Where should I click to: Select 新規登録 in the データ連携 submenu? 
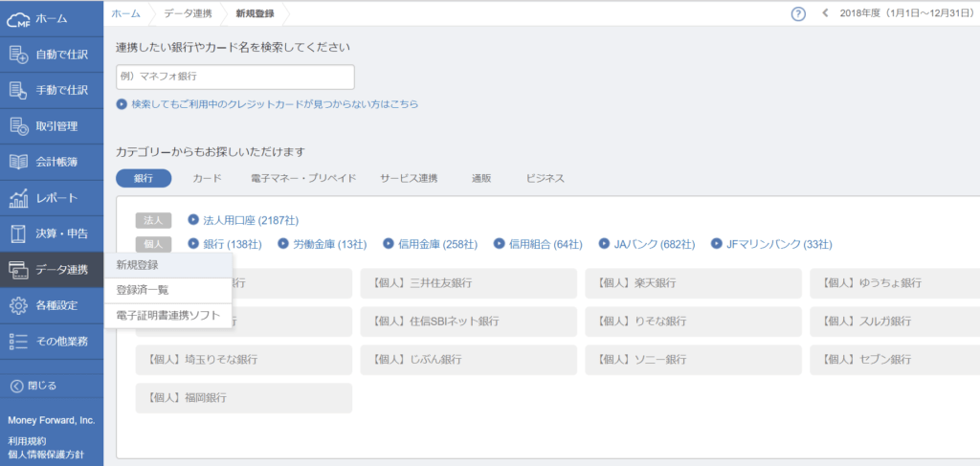click(168, 265)
